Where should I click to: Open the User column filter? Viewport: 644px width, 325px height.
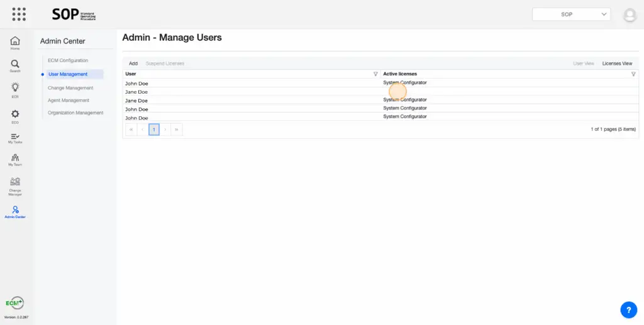375,74
